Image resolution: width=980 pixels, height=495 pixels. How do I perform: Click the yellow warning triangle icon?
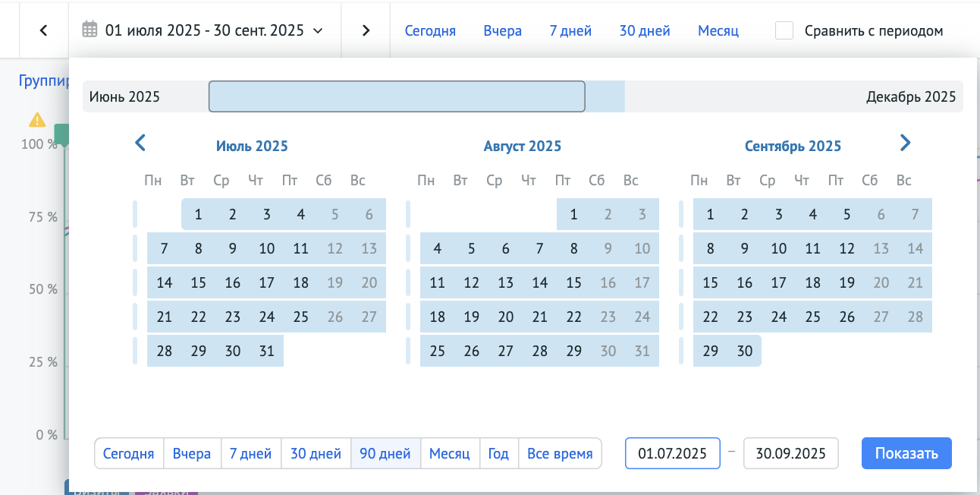click(37, 120)
